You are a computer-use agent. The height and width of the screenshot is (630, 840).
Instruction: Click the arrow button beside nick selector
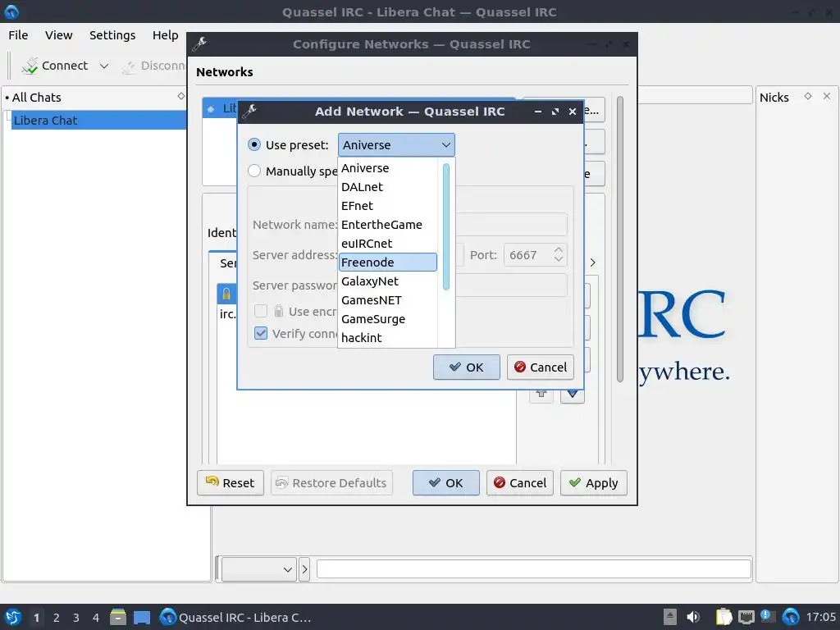(x=304, y=569)
